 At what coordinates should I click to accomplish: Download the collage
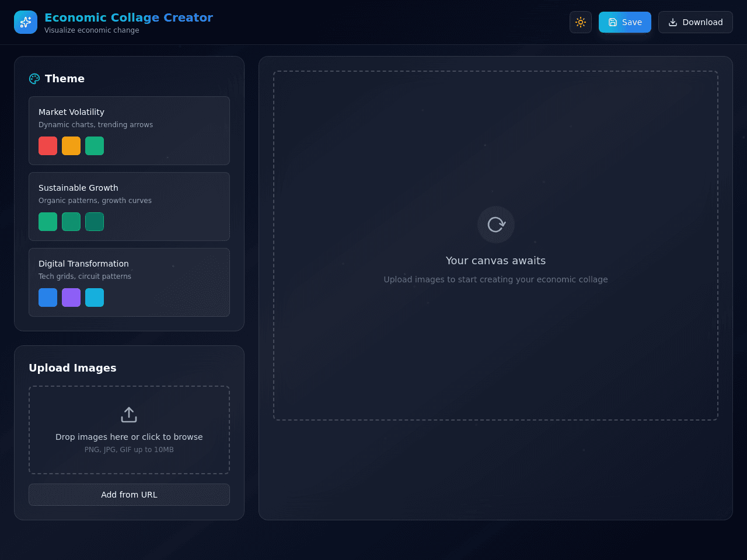pyautogui.click(x=696, y=22)
